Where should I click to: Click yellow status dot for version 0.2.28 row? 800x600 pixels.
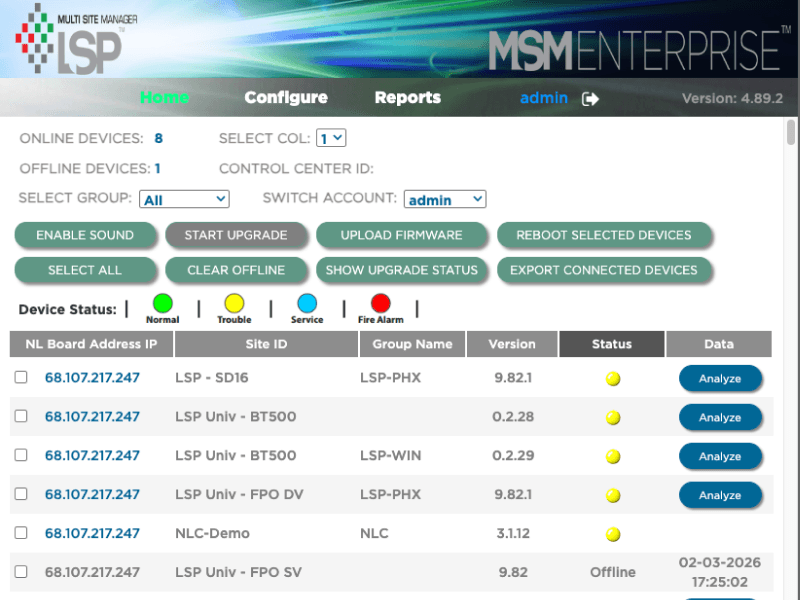pos(613,417)
